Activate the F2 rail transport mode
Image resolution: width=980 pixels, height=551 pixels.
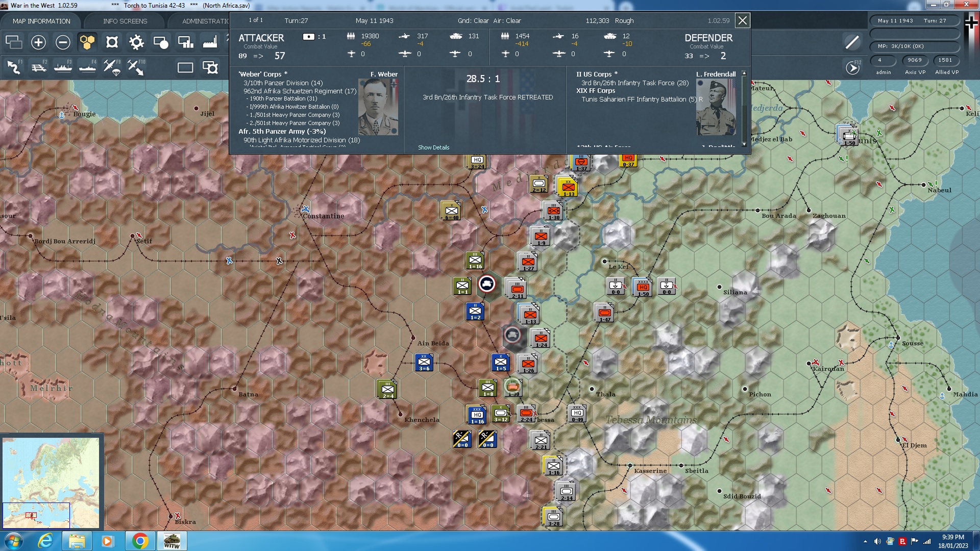(x=39, y=67)
